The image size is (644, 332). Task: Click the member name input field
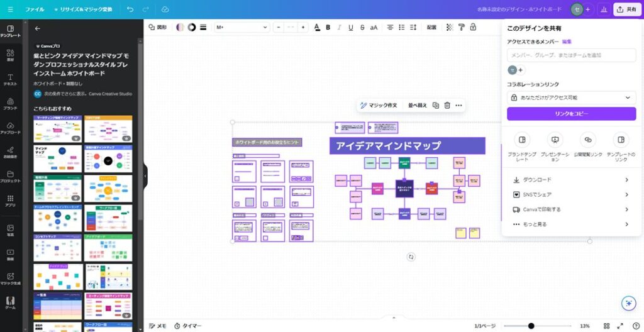(x=571, y=55)
